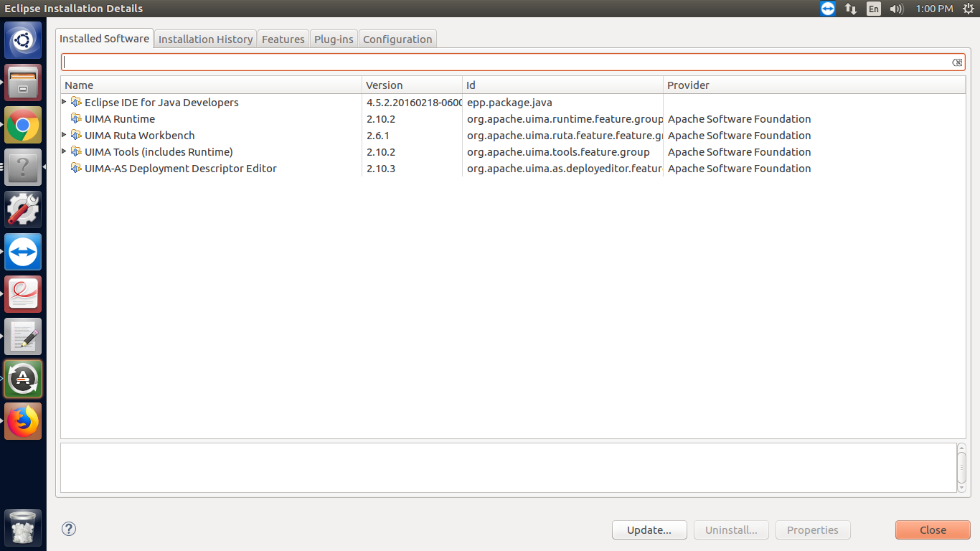The image size is (980, 551).
Task: Expand the UIMA Ruta Workbench entry
Action: pyautogui.click(x=64, y=135)
